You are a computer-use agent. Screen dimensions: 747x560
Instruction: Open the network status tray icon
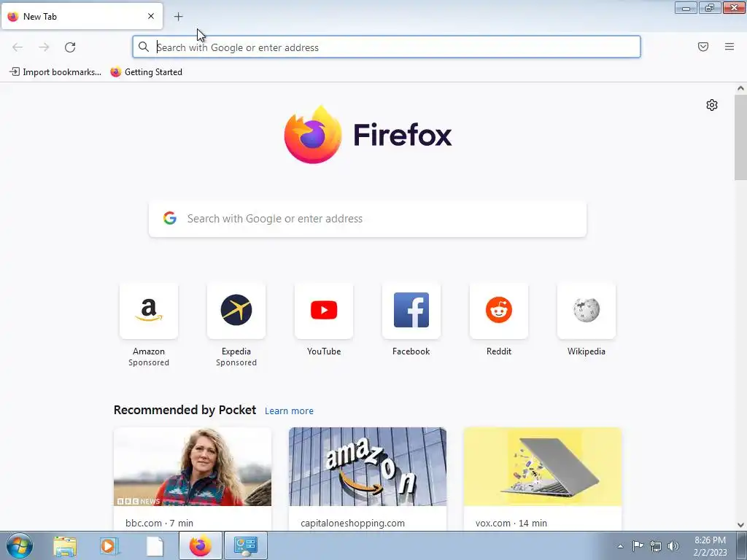[656, 546]
